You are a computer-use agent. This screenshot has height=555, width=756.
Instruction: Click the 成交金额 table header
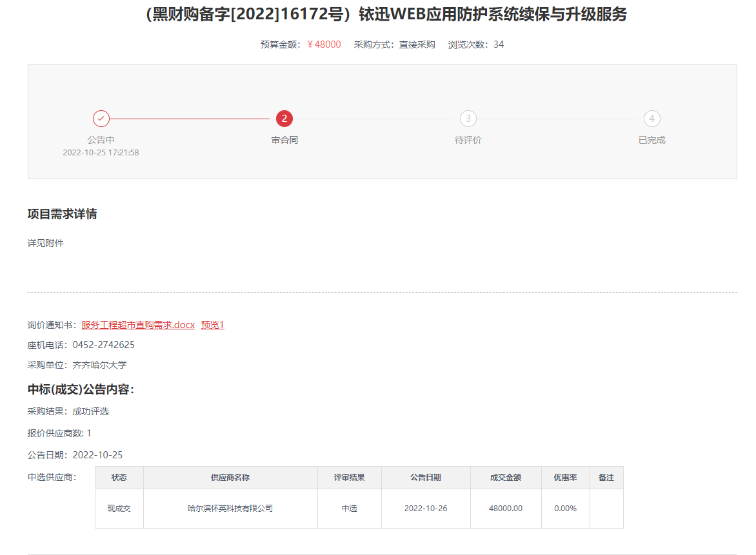coord(506,478)
